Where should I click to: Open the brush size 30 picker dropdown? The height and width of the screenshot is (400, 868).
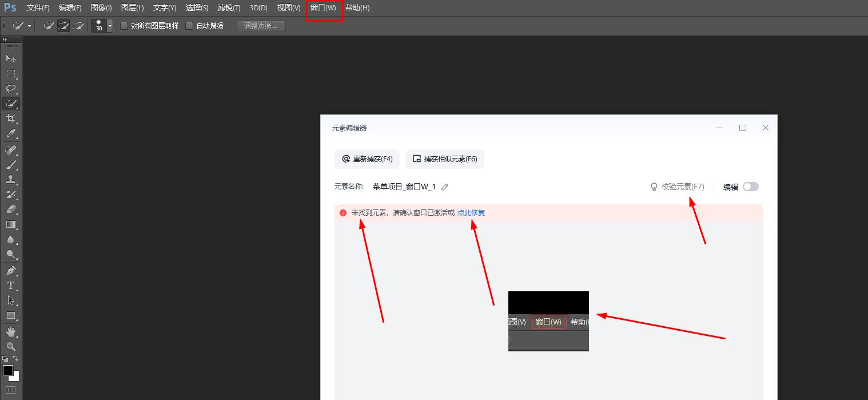[x=110, y=26]
